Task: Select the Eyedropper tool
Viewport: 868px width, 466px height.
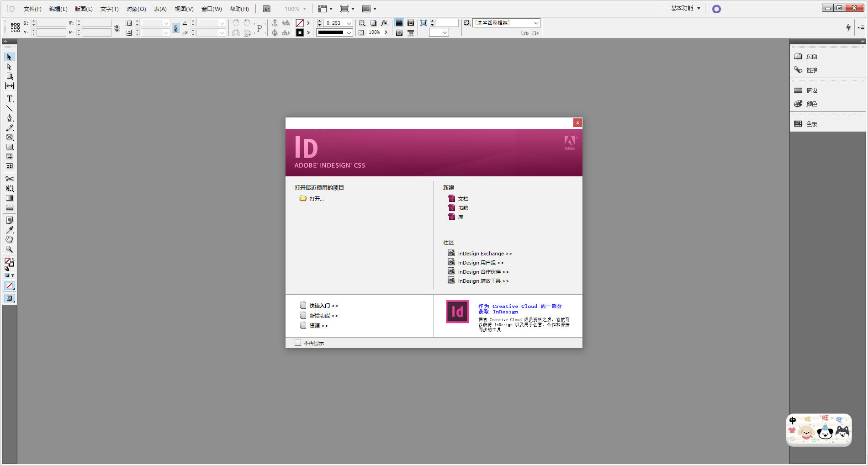Action: pos(9,230)
